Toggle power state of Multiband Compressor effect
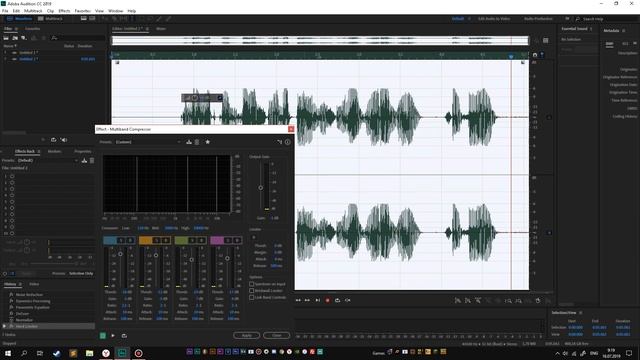Image resolution: width=640 pixels, height=360 pixels. [103, 336]
